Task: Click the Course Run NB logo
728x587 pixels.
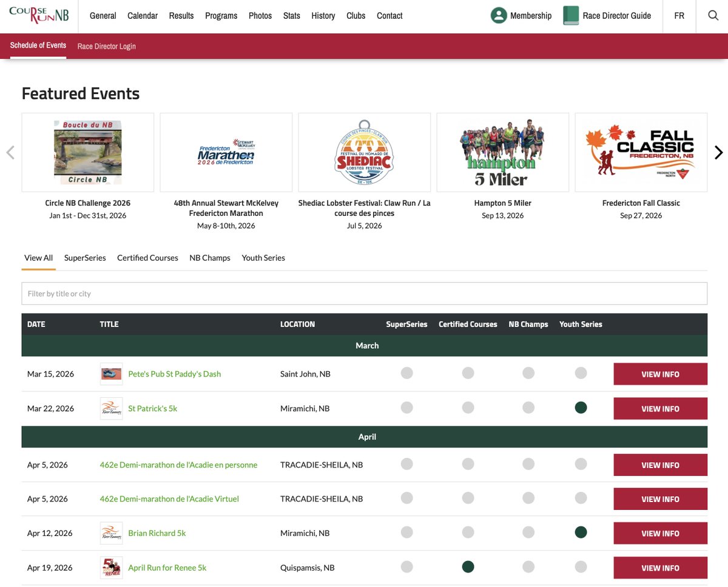Action: (x=39, y=15)
